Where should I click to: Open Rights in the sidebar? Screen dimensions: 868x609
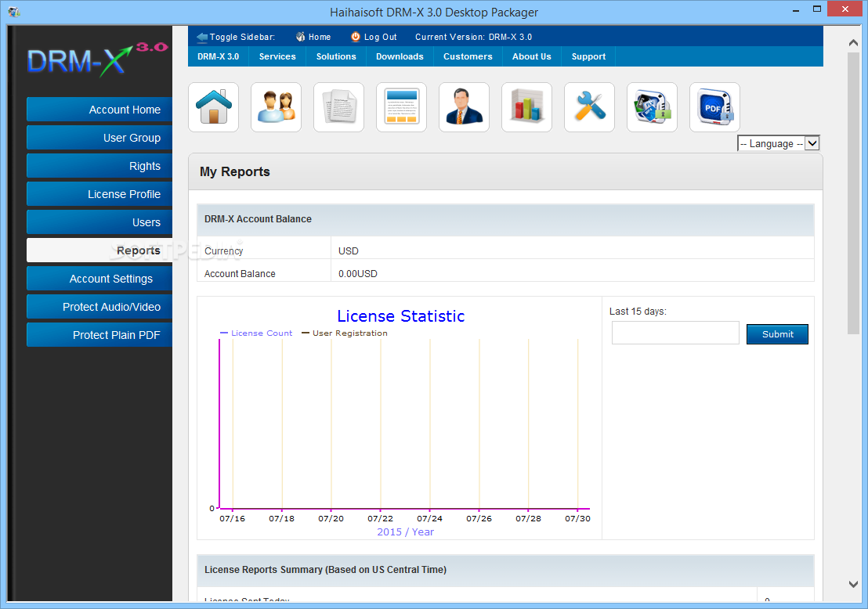(99, 166)
